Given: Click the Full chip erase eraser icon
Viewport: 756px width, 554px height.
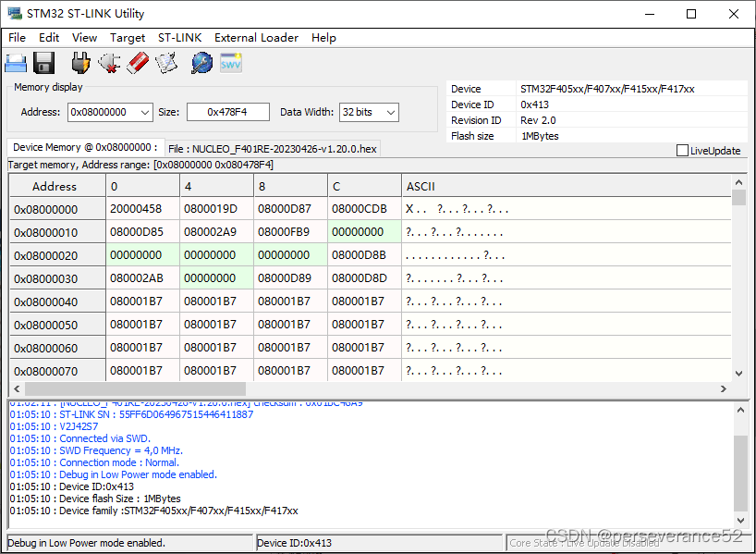Looking at the screenshot, I should tap(138, 63).
